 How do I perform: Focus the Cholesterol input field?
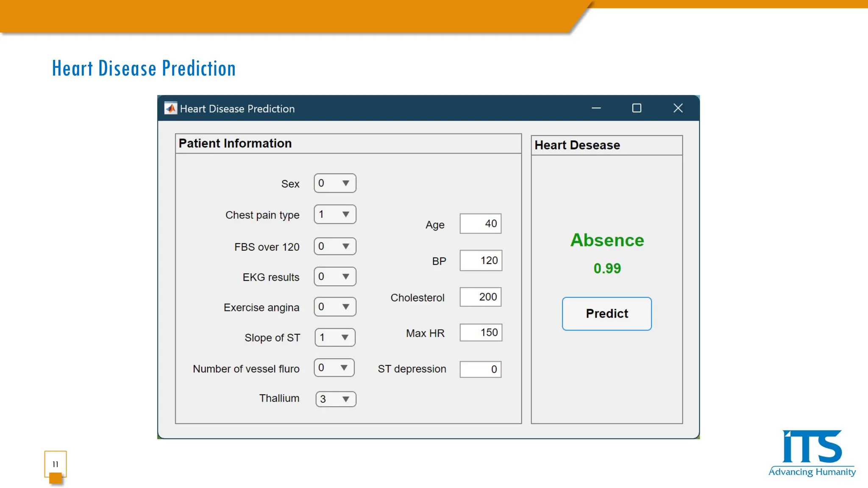click(480, 297)
